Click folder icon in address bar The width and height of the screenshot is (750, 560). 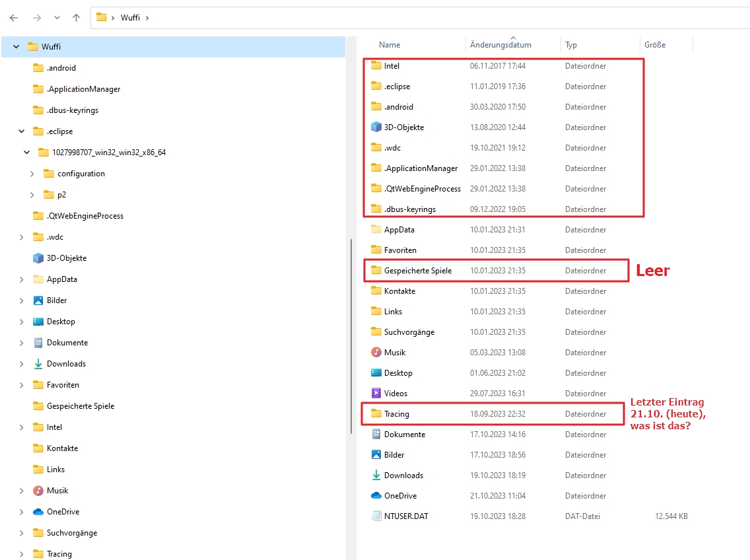point(102,17)
